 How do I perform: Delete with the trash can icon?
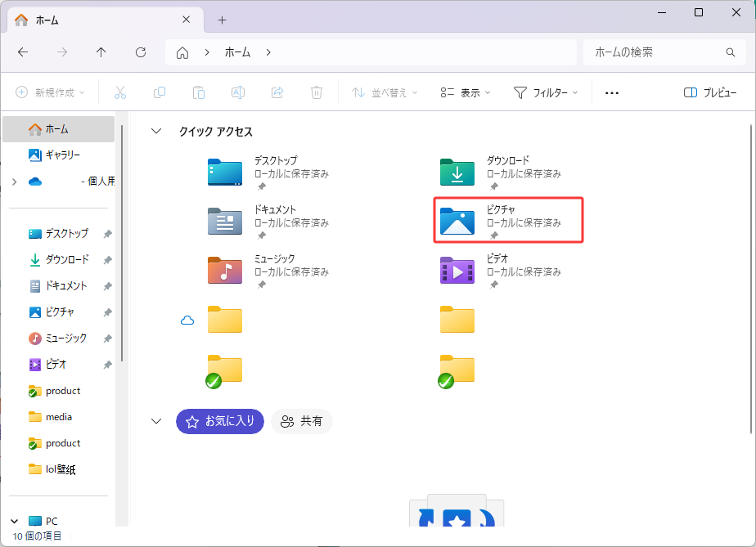coord(317,92)
